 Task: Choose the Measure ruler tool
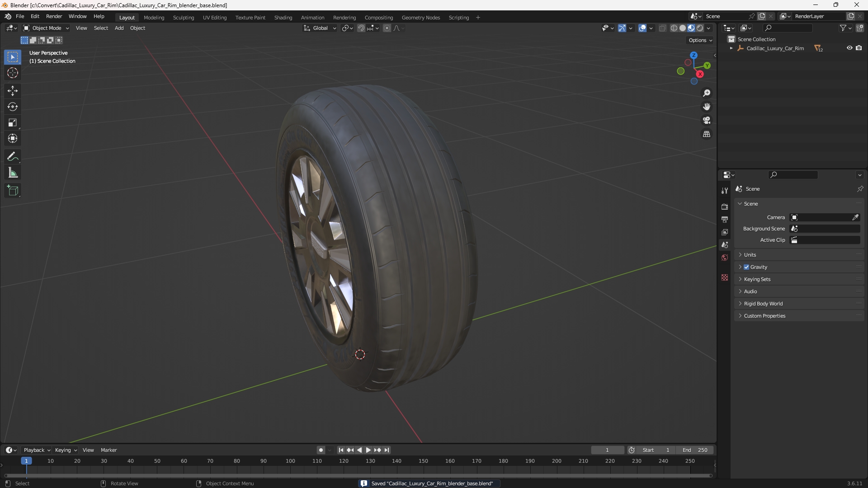pyautogui.click(x=13, y=173)
